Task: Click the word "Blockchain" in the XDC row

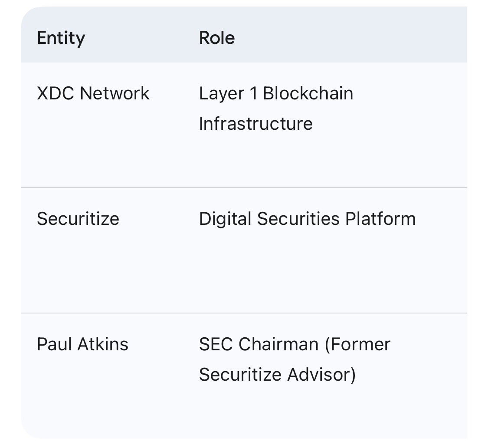Action: coord(308,93)
